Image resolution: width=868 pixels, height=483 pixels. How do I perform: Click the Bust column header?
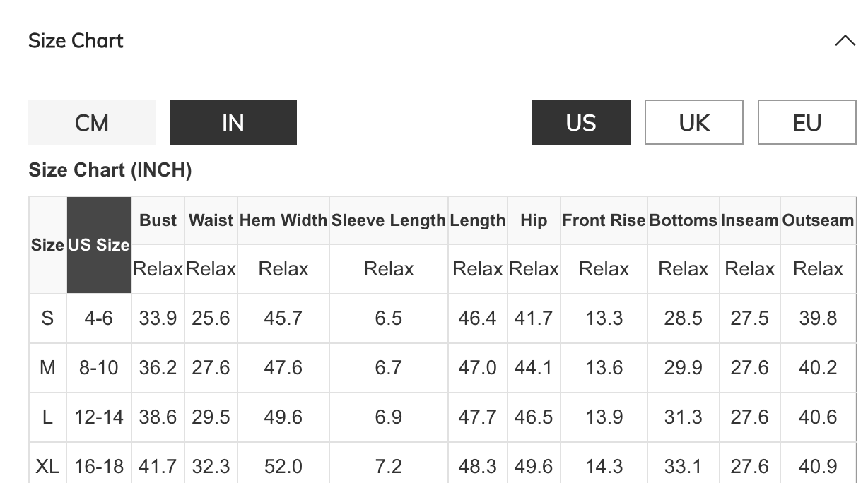tap(158, 220)
